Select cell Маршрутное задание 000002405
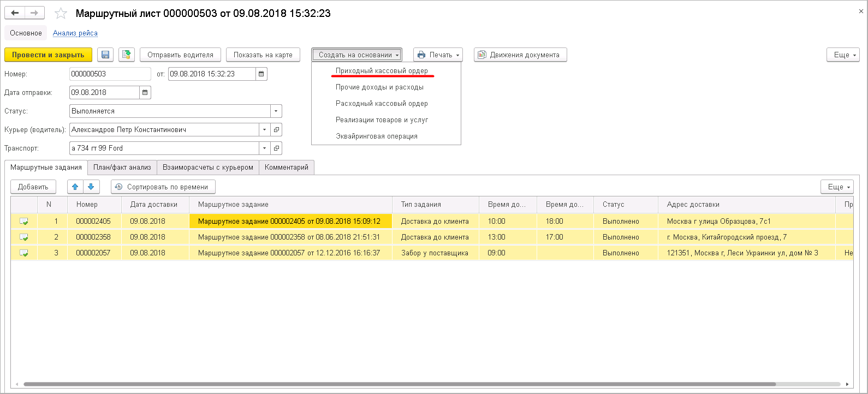Viewport: 868px width, 394px height. point(290,221)
